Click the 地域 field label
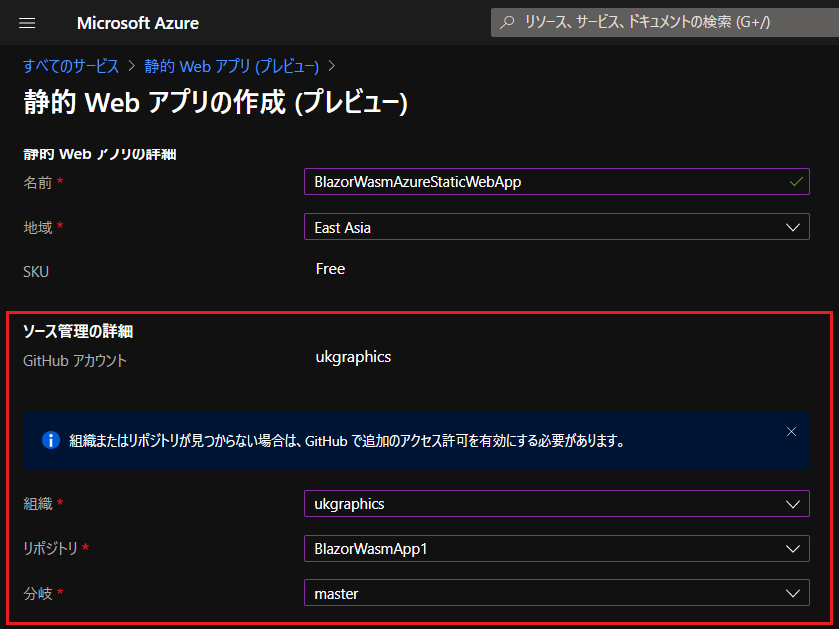This screenshot has width=839, height=629. click(x=37, y=228)
